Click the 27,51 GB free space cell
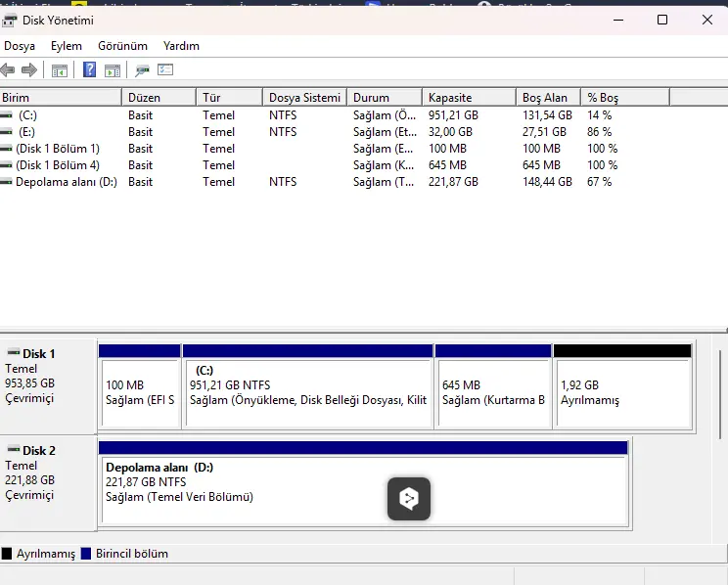The width and height of the screenshot is (728, 585). click(544, 132)
